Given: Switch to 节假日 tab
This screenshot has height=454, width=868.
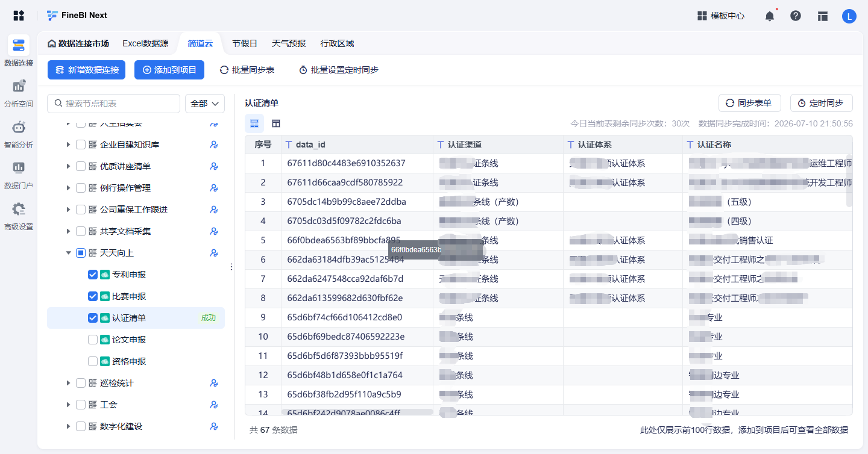Looking at the screenshot, I should coord(245,43).
